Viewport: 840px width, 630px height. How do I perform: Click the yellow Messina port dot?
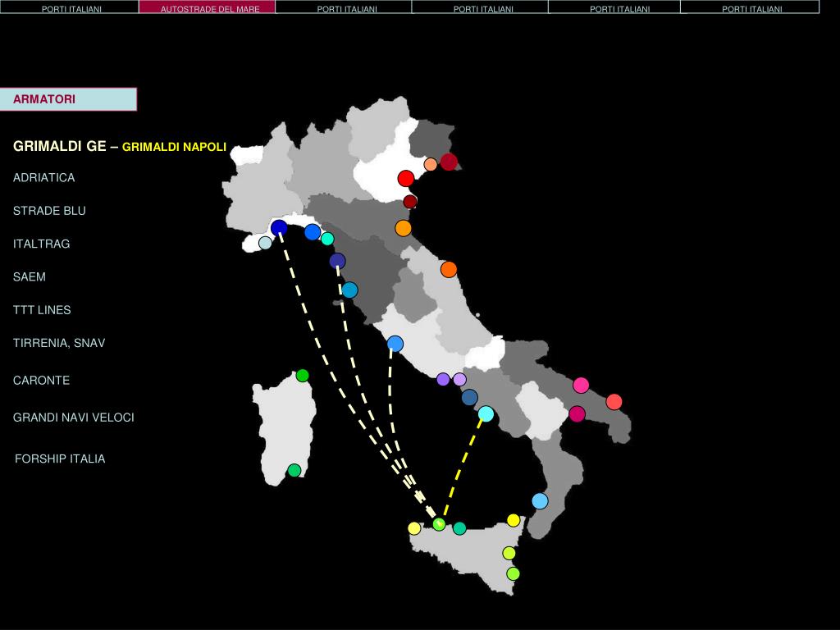(x=514, y=520)
